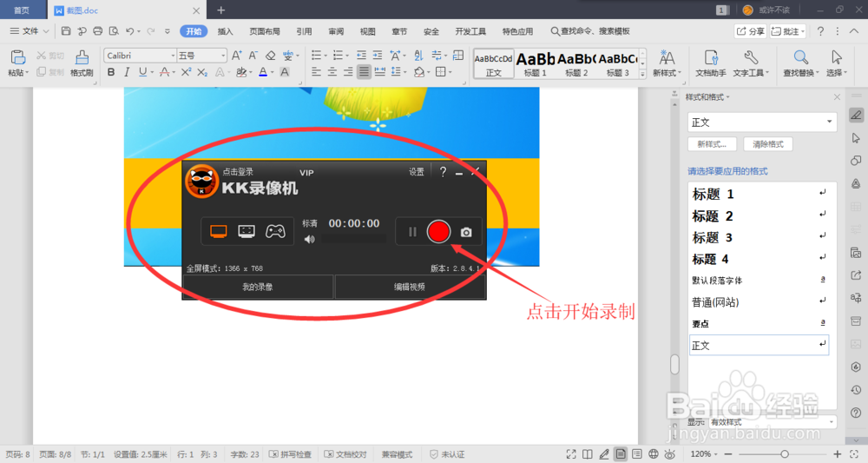This screenshot has height=463, width=868.
Task: Open Document Assistant (文档助手)
Action: click(x=710, y=63)
